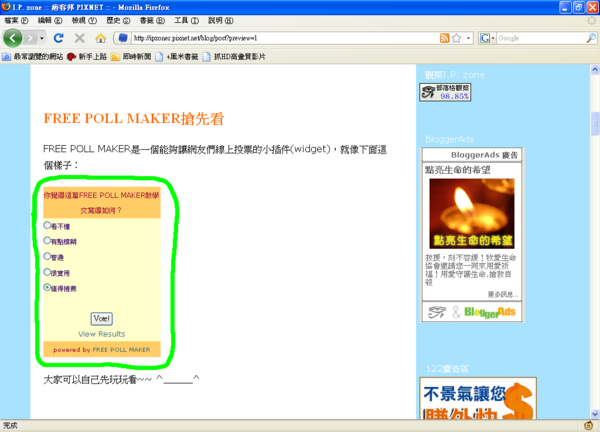Click the status bar monkey icon

[588, 425]
